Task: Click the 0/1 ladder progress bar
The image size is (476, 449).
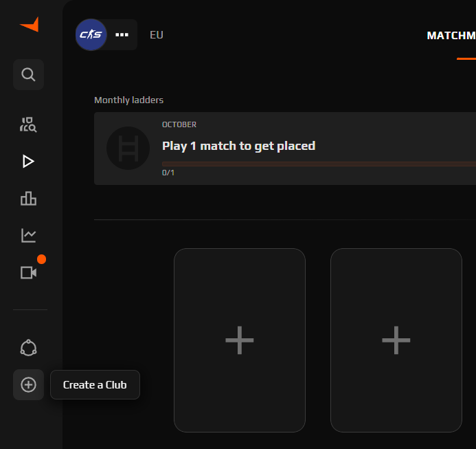Action: click(x=319, y=164)
